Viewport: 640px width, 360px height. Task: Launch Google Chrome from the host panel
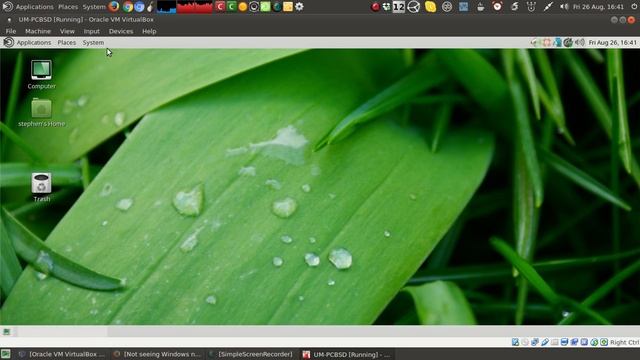pyautogui.click(x=128, y=7)
